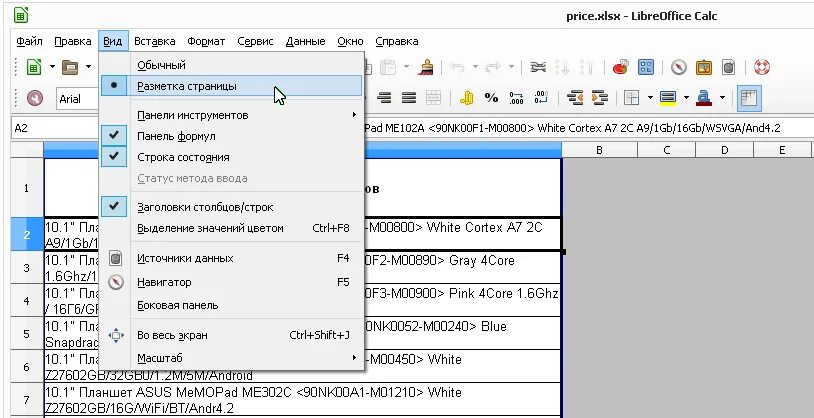
Task: Click the Sort Ascending icon
Action: [x=562, y=67]
